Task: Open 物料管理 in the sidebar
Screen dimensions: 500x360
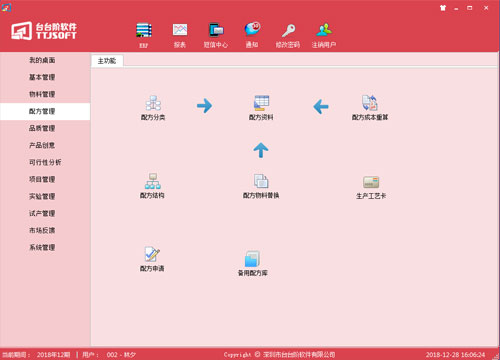Action: tap(42, 94)
